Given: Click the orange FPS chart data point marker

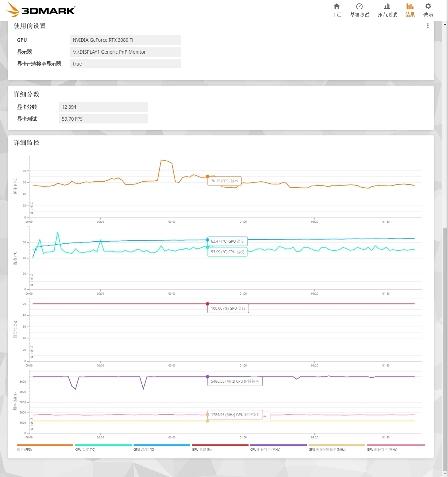Looking at the screenshot, I should 208,176.
